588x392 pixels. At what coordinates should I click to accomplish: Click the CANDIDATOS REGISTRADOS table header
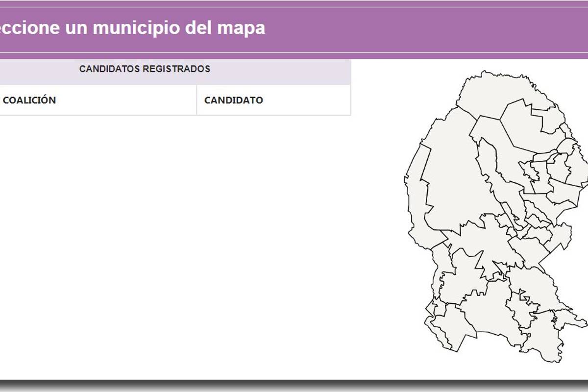point(145,69)
